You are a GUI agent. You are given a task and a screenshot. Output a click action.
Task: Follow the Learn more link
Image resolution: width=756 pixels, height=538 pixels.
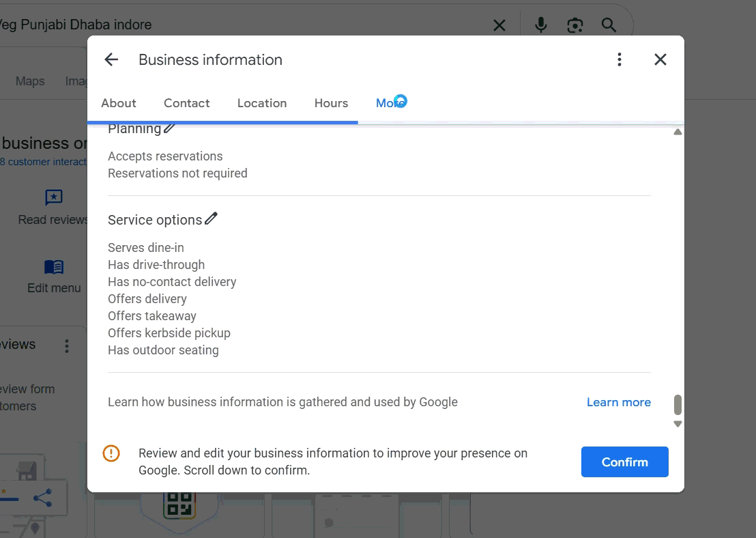pos(618,402)
